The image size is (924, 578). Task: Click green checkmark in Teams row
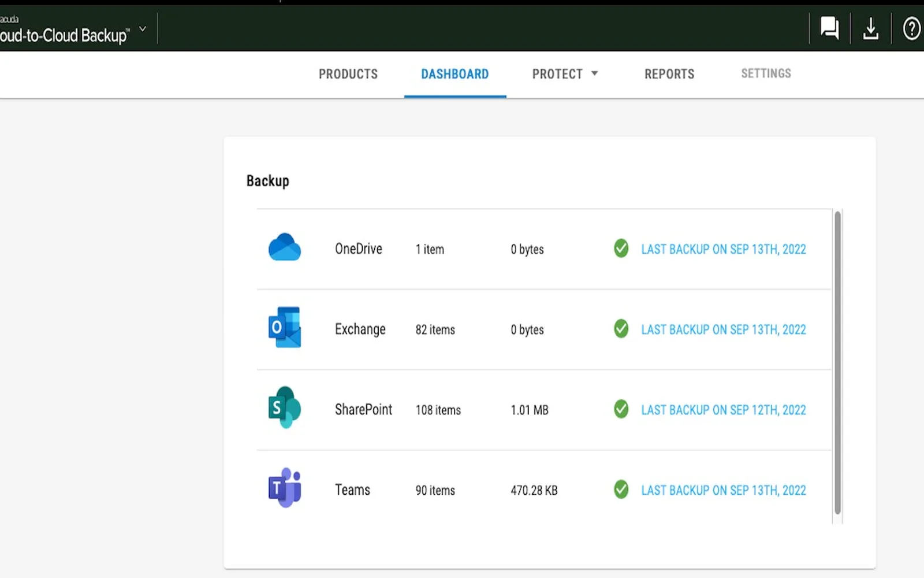click(x=621, y=490)
